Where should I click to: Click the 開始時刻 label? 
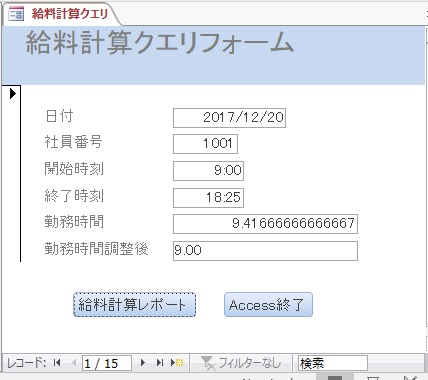point(74,169)
